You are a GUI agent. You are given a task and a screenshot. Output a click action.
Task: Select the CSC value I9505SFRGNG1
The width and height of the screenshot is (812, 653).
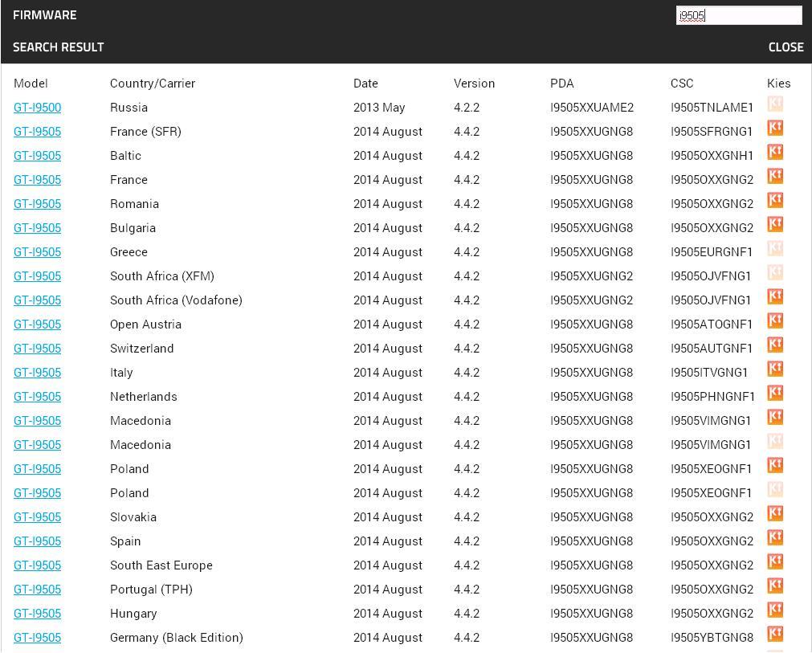tap(711, 132)
